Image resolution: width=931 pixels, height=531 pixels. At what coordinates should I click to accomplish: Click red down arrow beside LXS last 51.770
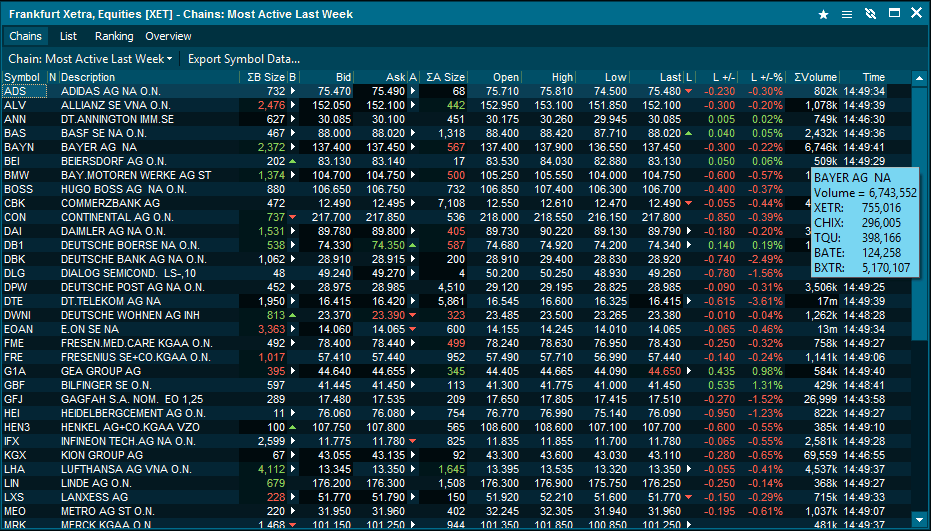click(x=689, y=497)
